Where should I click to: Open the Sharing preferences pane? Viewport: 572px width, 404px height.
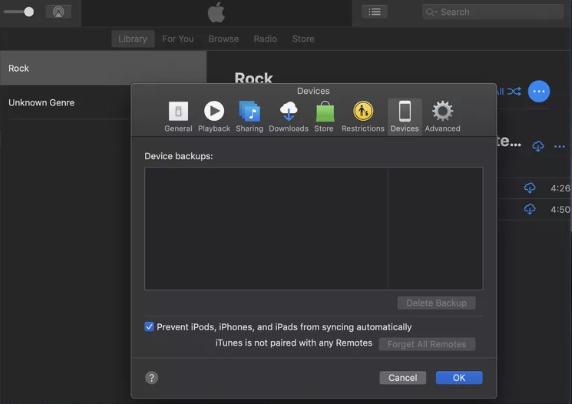[249, 117]
